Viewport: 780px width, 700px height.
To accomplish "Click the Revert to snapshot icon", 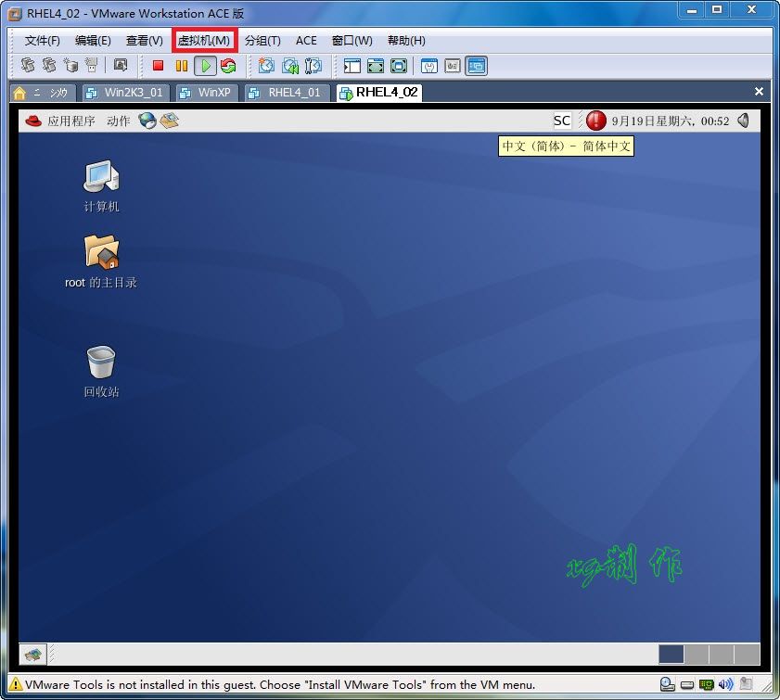I will point(290,66).
